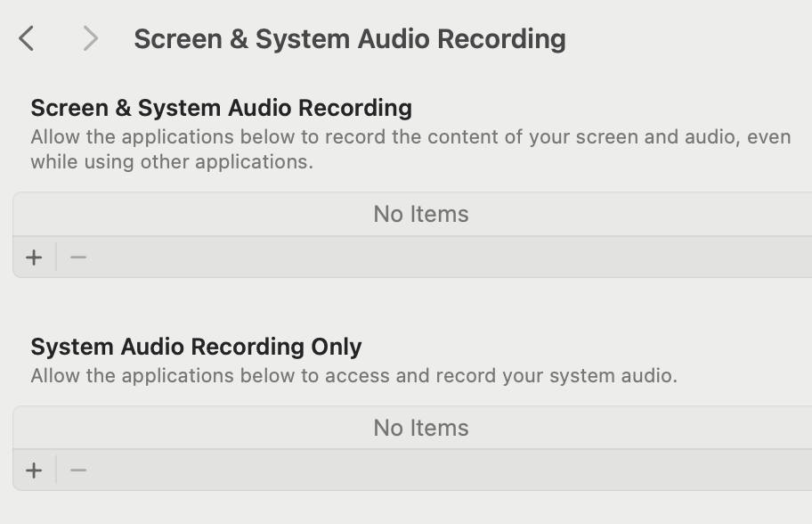
Task: Add an app to Screen & System Audio Recording
Action: pyautogui.click(x=34, y=258)
